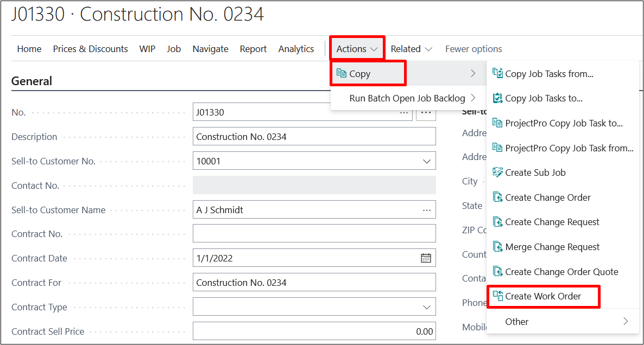Image resolution: width=644 pixels, height=345 pixels.
Task: Expand the Sell-to Customer No. dropdown
Action: [426, 161]
